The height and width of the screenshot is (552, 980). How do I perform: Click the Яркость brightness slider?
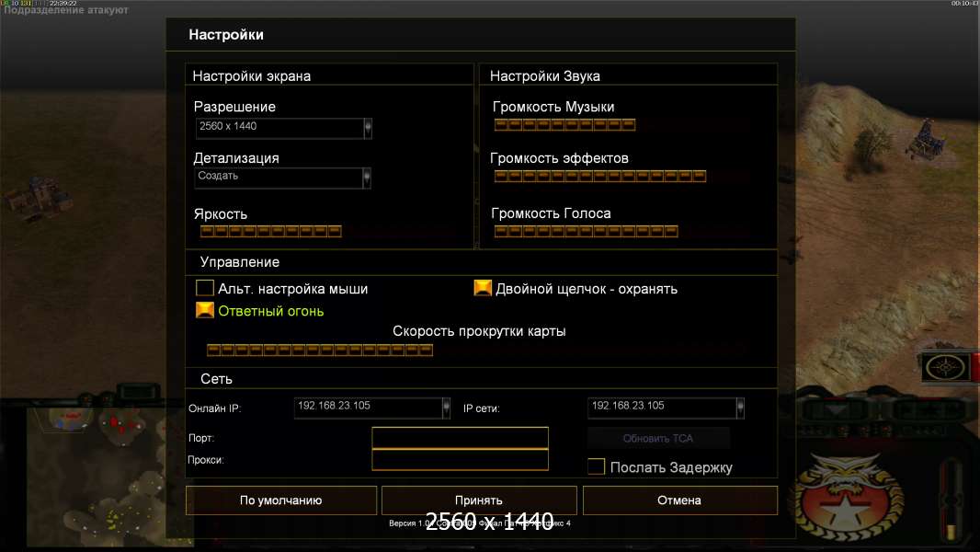[270, 231]
